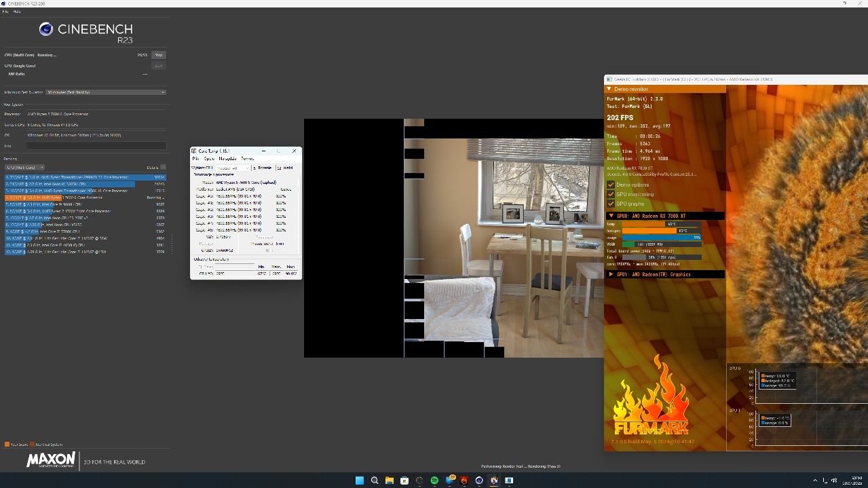Screen dimensions: 868x488
Task: Toggle GPU graphs checkbox in FurMark
Action: click(x=611, y=204)
